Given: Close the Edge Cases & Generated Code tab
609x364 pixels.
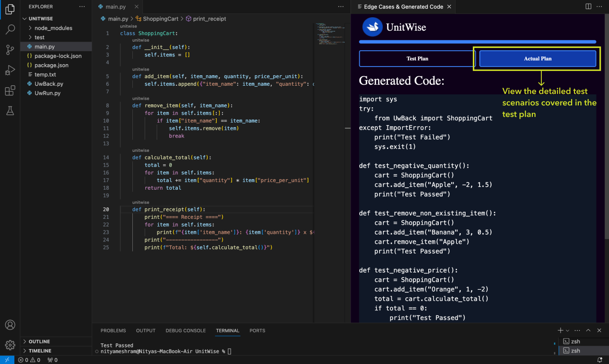Looking at the screenshot, I should pyautogui.click(x=449, y=7).
